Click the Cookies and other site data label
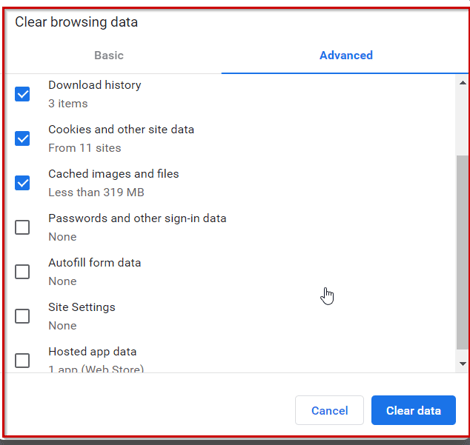Image resolution: width=470 pixels, height=445 pixels. (121, 129)
